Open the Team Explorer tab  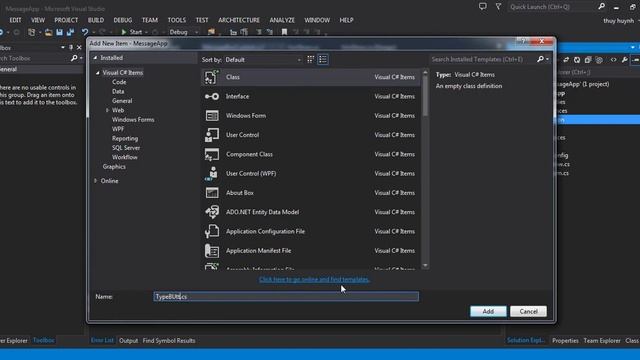tap(602, 340)
